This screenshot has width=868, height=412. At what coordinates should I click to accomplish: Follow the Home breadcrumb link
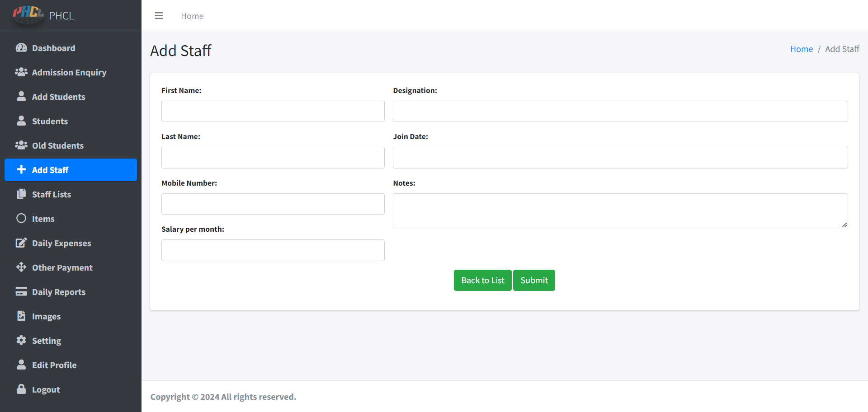coord(801,49)
